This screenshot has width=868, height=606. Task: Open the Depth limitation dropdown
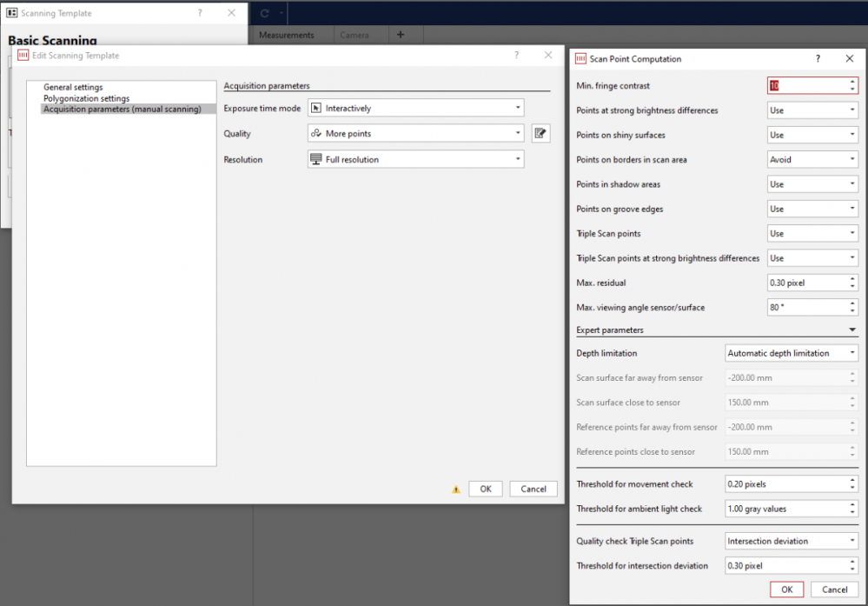point(791,353)
